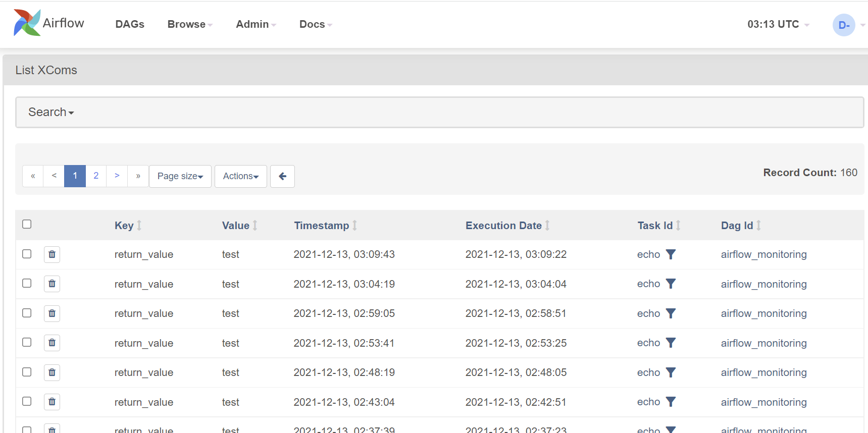Sort by Key column arrows

point(139,226)
